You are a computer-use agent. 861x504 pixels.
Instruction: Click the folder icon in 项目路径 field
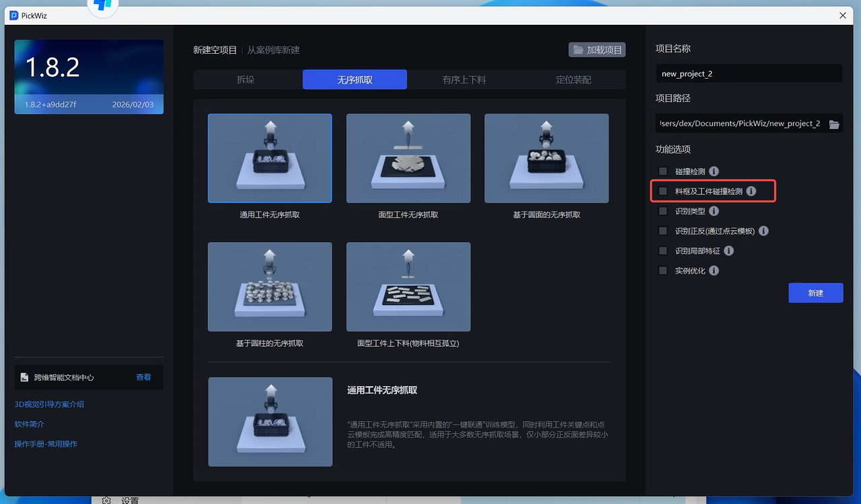(x=834, y=124)
